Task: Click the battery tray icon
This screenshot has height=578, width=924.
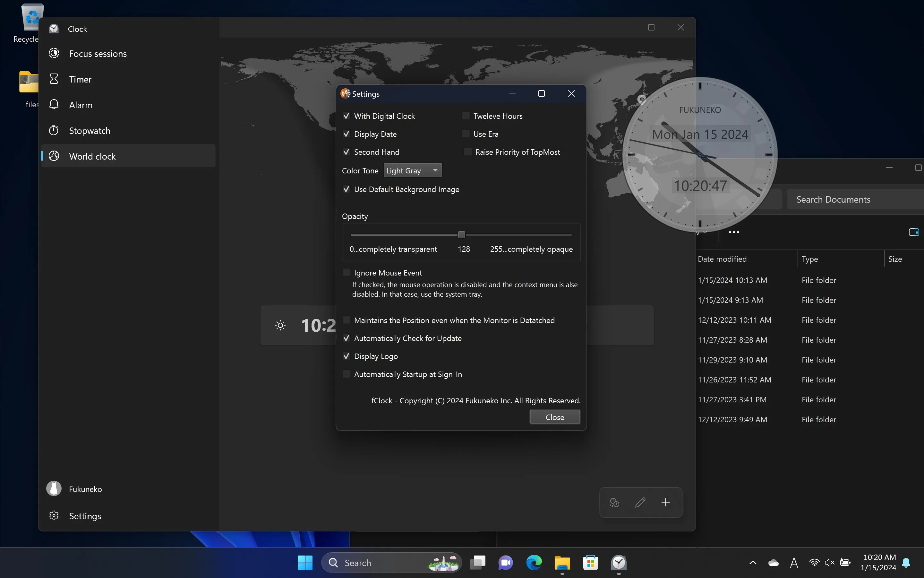Action: (x=845, y=563)
